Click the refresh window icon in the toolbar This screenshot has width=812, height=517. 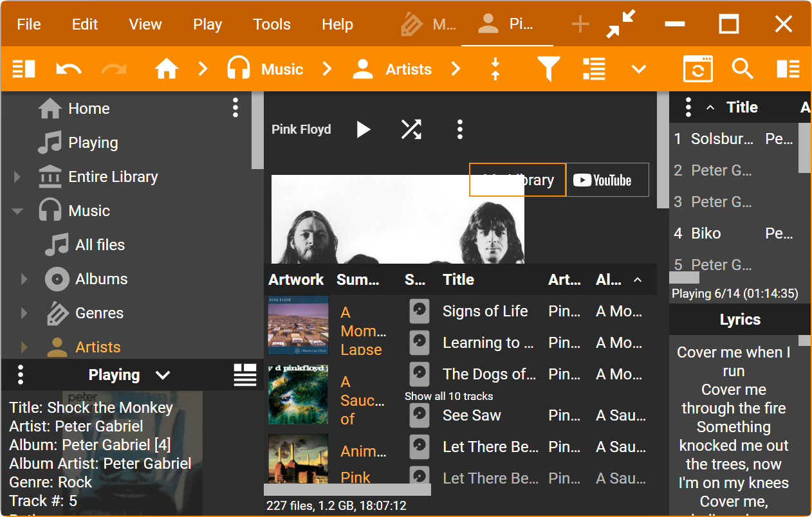click(x=697, y=69)
